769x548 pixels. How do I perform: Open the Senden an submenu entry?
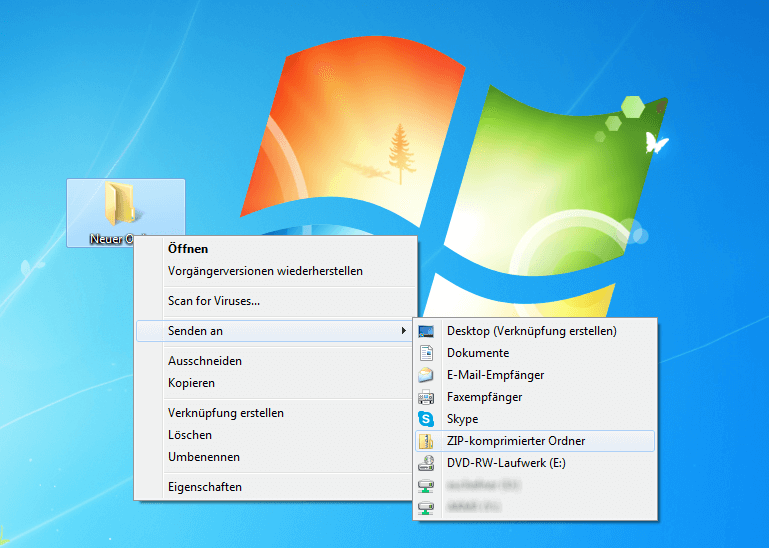click(x=274, y=331)
